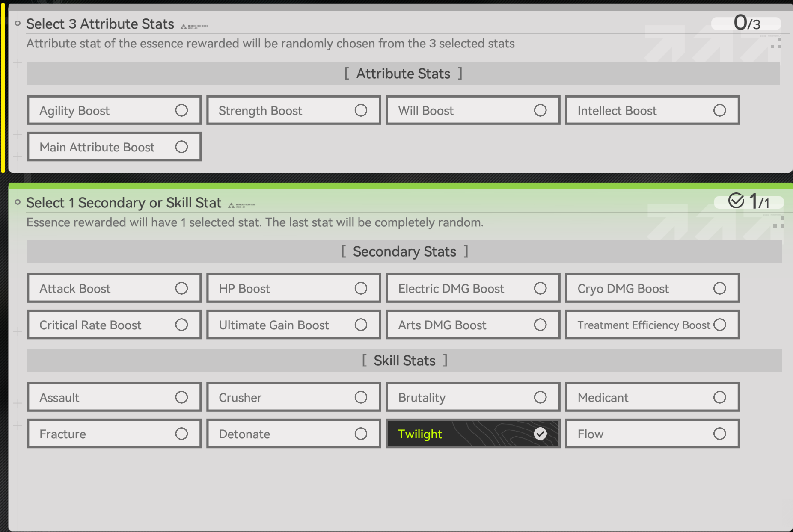Select Attack Boost secondary stat

[114, 288]
